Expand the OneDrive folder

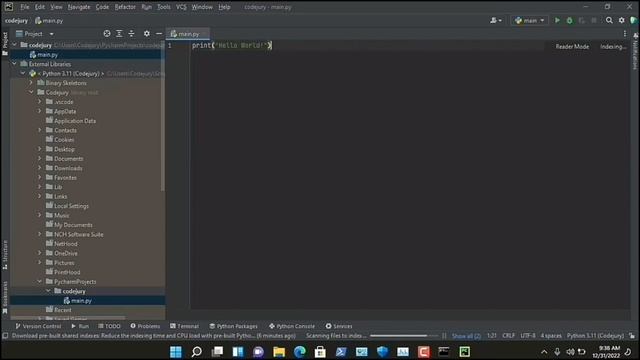(40, 253)
